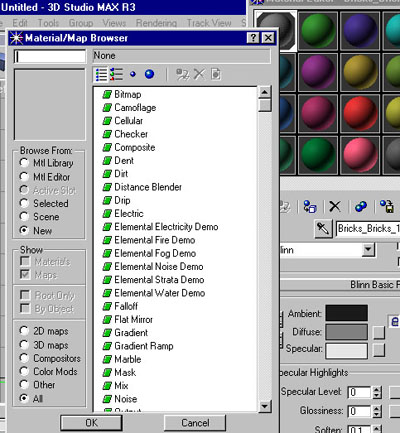Open the shader type dropdown arrow
The height and width of the screenshot is (433, 400).
[368, 249]
